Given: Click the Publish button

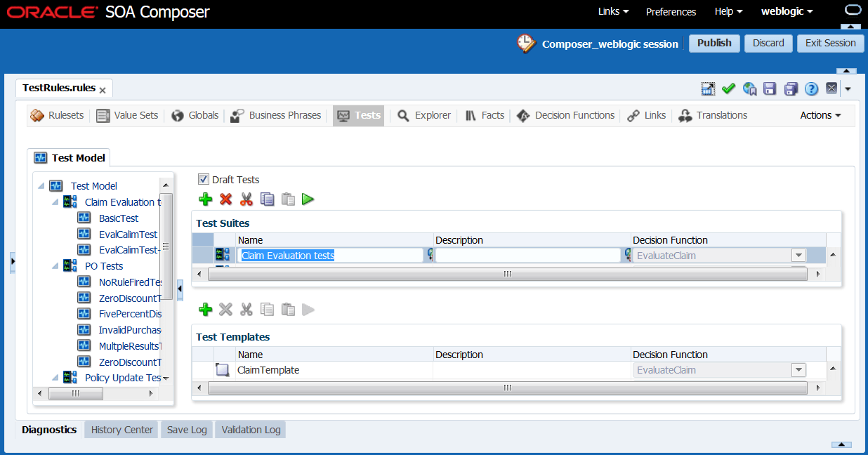Looking at the screenshot, I should tap(714, 43).
